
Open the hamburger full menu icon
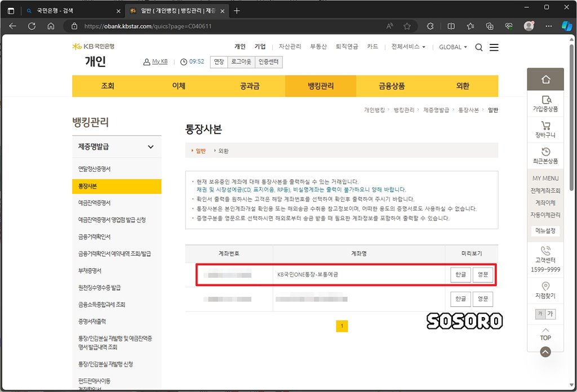point(494,47)
